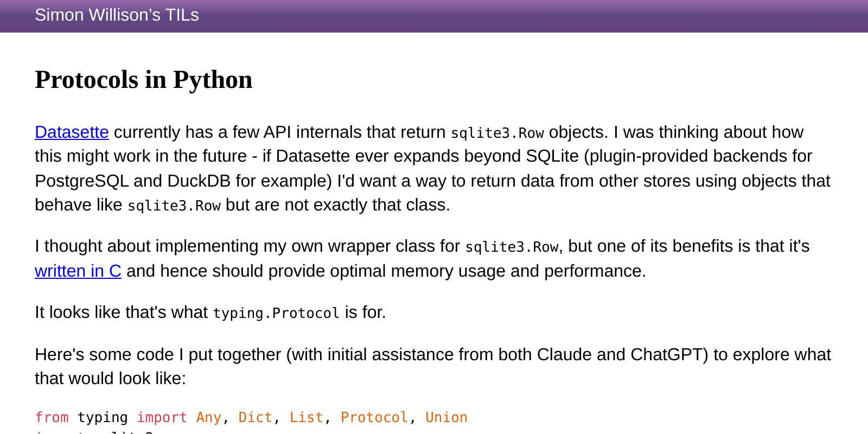The height and width of the screenshot is (434, 868).
Task: Click the "from" keyword in code block
Action: coord(52,417)
